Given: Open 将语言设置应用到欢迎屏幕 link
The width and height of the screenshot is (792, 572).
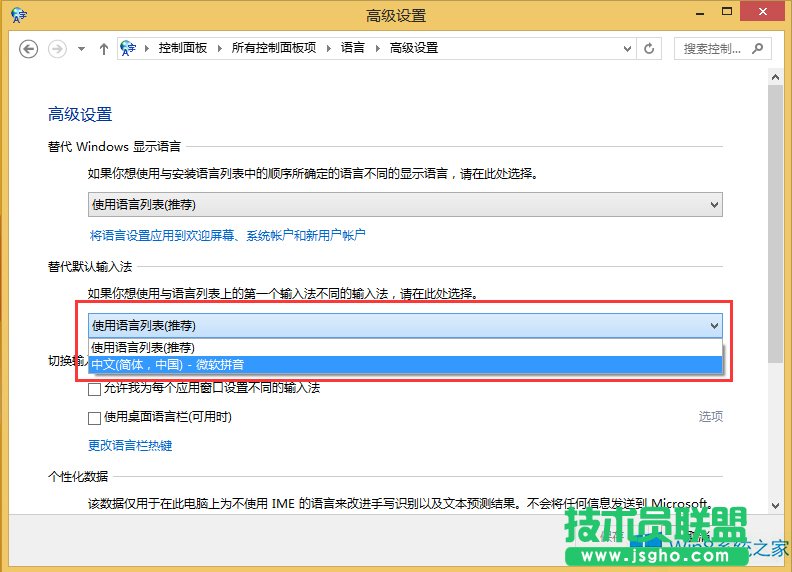Looking at the screenshot, I should (x=228, y=235).
